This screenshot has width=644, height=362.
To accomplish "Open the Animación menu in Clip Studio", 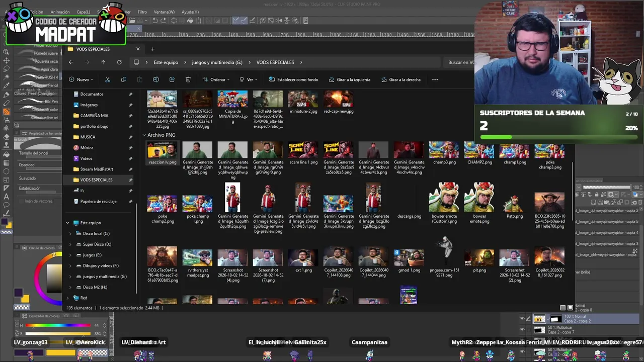I will click(x=60, y=12).
